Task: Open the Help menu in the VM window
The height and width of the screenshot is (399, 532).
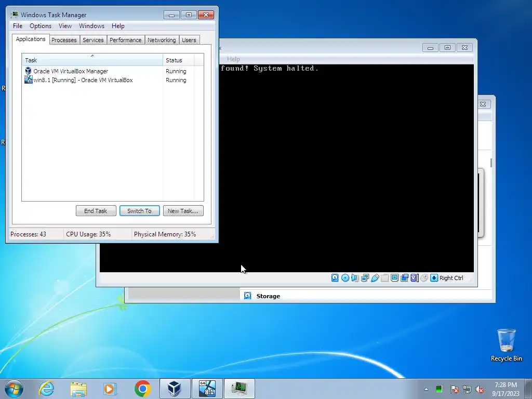Action: (x=233, y=59)
